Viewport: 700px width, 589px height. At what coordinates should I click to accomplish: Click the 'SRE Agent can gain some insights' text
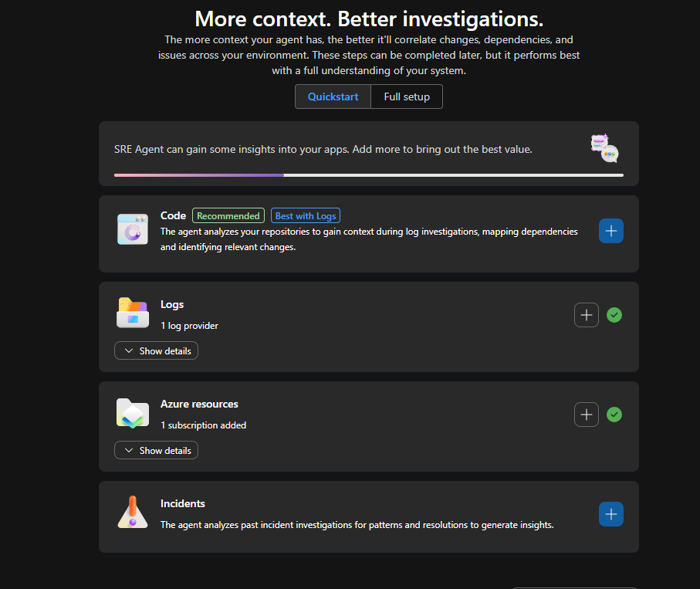coord(323,149)
